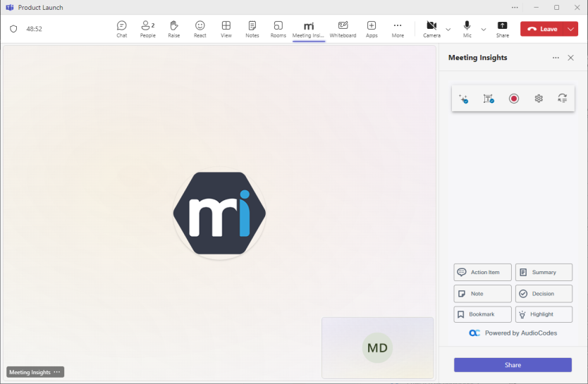Expand the Camera options dropdown arrow
Viewport: 588px width, 384px height.
(448, 30)
